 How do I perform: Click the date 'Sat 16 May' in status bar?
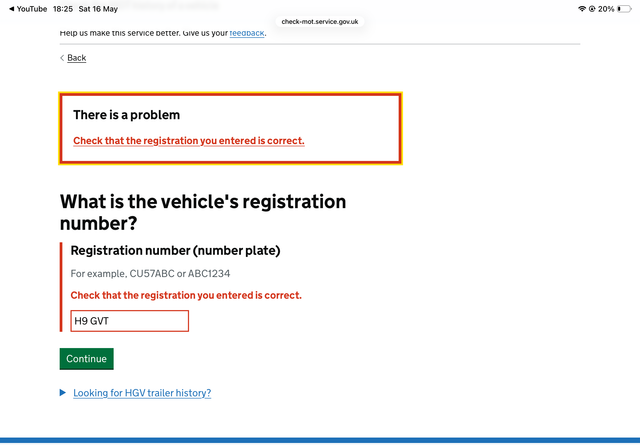pos(98,9)
